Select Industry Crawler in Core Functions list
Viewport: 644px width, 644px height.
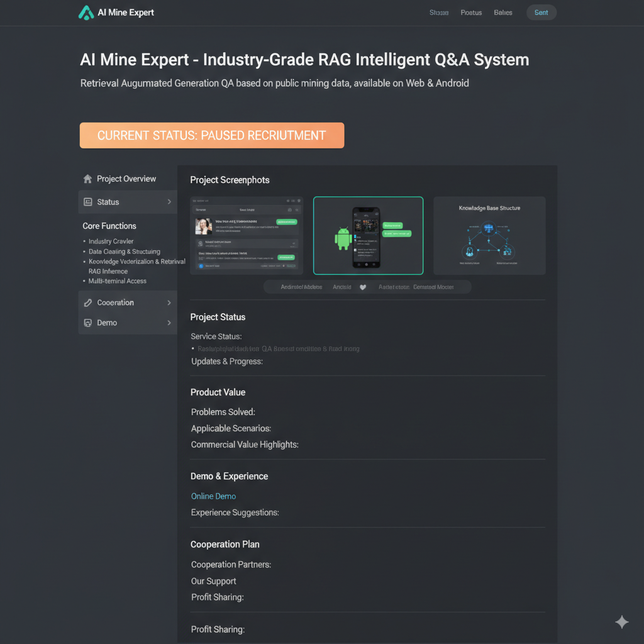point(111,241)
